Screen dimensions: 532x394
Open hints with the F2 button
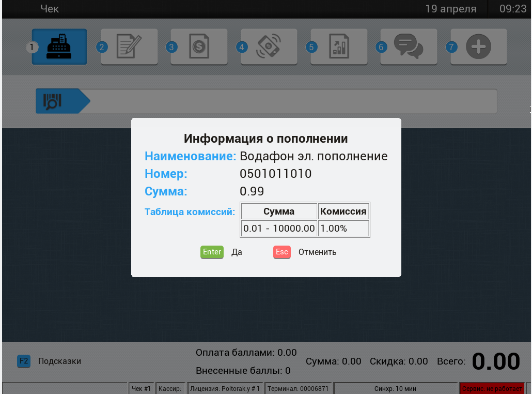(24, 361)
